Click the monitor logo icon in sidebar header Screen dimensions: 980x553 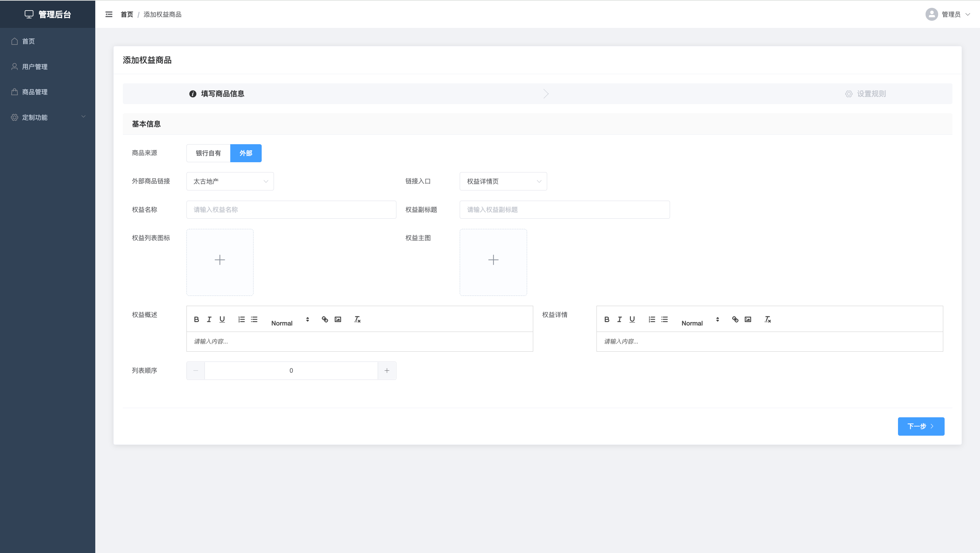29,14
